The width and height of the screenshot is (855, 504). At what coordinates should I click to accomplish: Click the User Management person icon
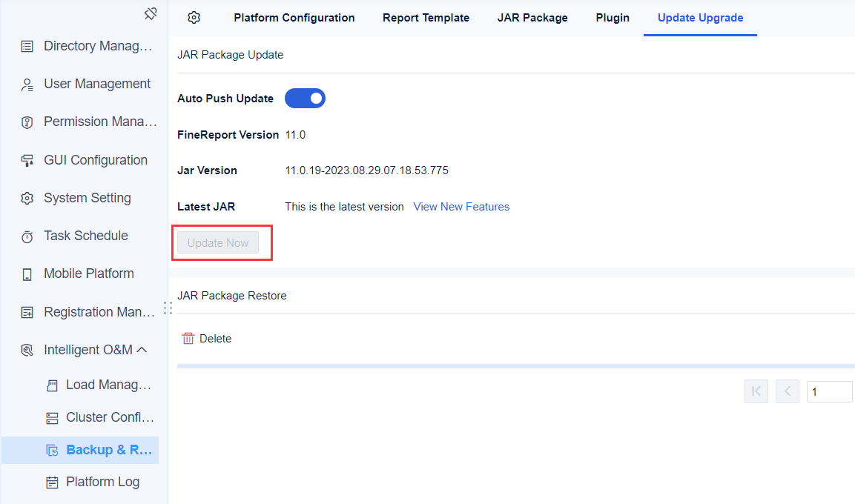[27, 84]
